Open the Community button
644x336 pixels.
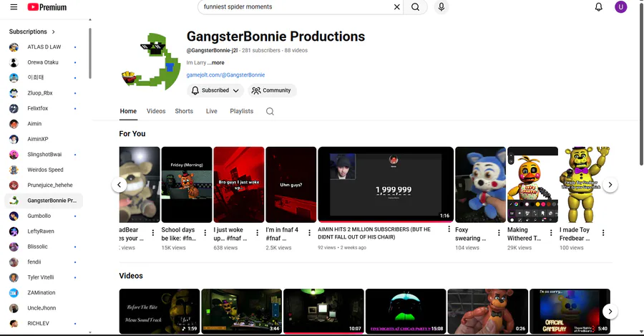click(272, 90)
